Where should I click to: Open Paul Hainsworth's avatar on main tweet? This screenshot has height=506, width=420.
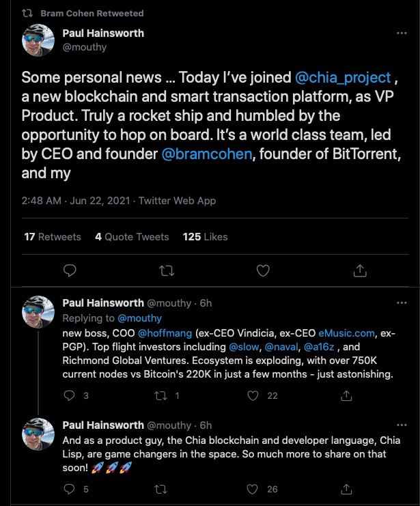tap(38, 40)
